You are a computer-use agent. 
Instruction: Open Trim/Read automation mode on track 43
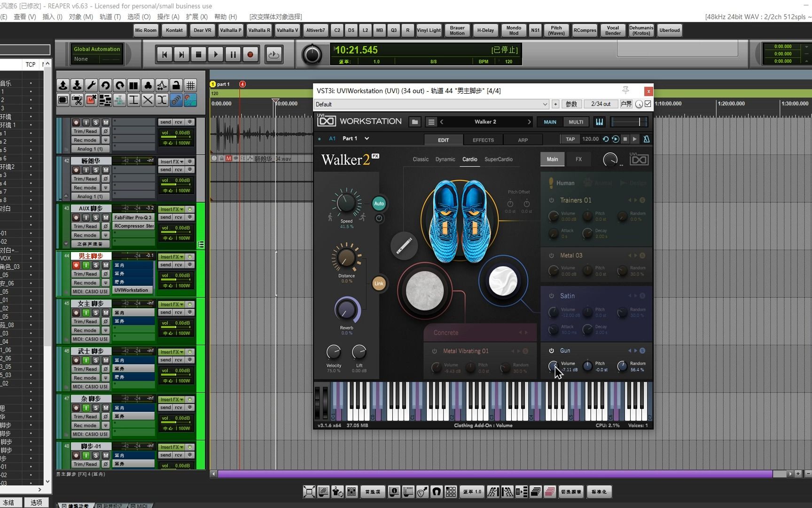pos(85,226)
